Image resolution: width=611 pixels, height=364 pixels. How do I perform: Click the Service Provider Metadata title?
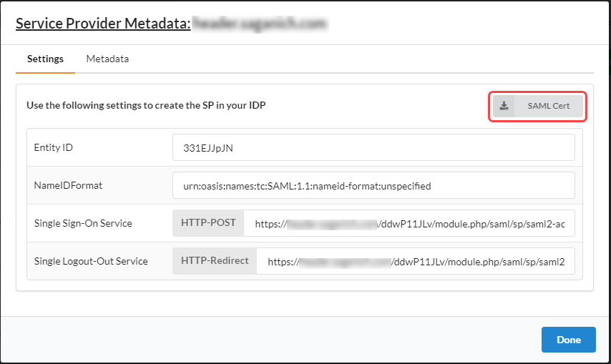[103, 23]
